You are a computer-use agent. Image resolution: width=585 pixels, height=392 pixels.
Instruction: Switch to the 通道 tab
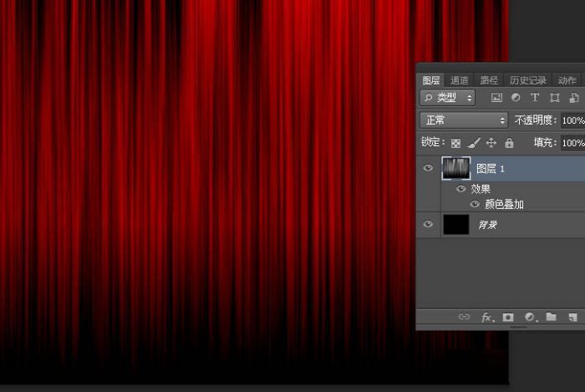coord(460,80)
